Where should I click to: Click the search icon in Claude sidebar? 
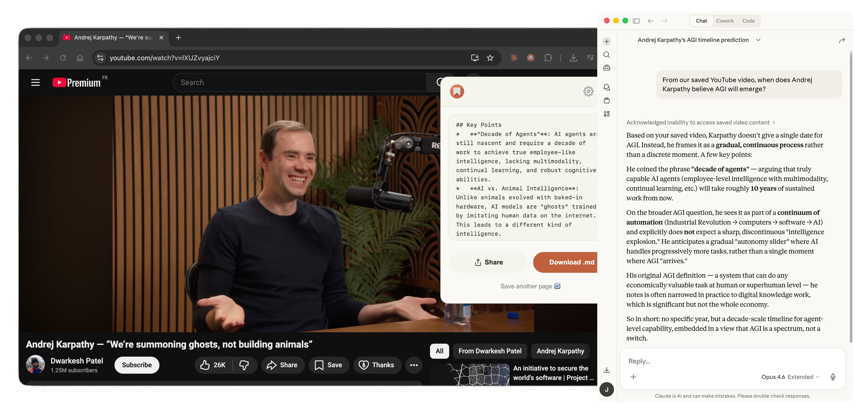[607, 55]
